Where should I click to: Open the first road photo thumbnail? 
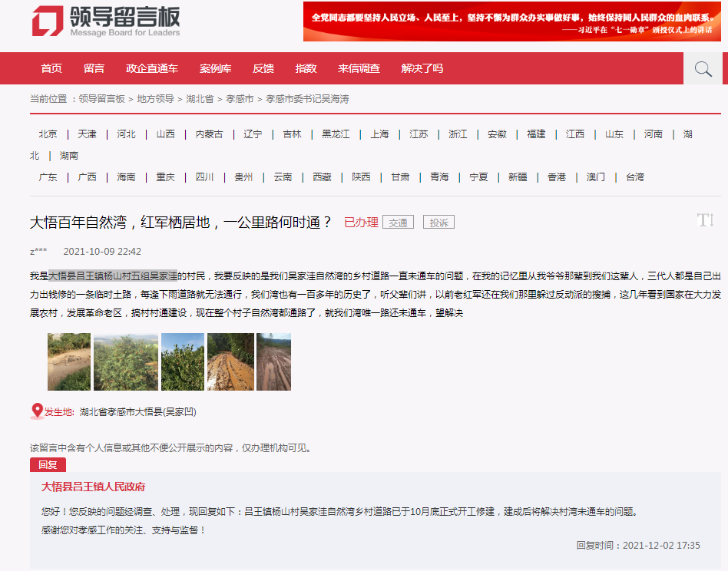click(x=69, y=361)
